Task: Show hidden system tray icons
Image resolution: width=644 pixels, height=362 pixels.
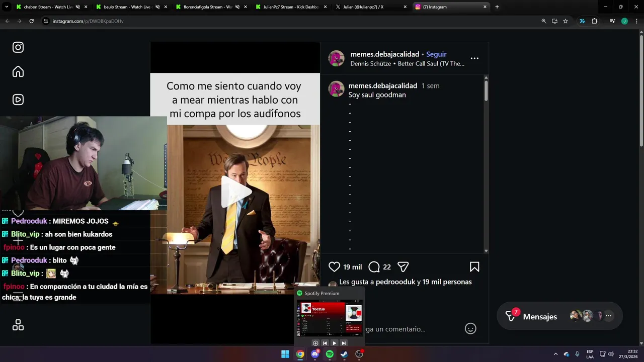Action: tap(555, 354)
